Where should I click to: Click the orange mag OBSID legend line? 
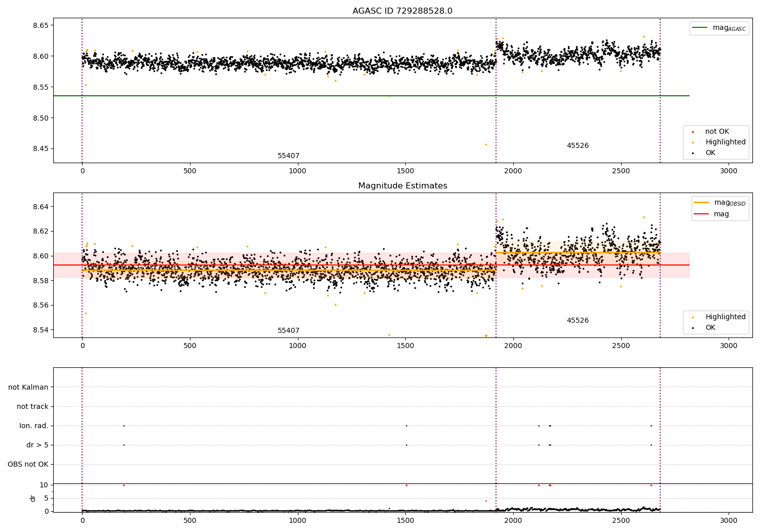(x=702, y=203)
